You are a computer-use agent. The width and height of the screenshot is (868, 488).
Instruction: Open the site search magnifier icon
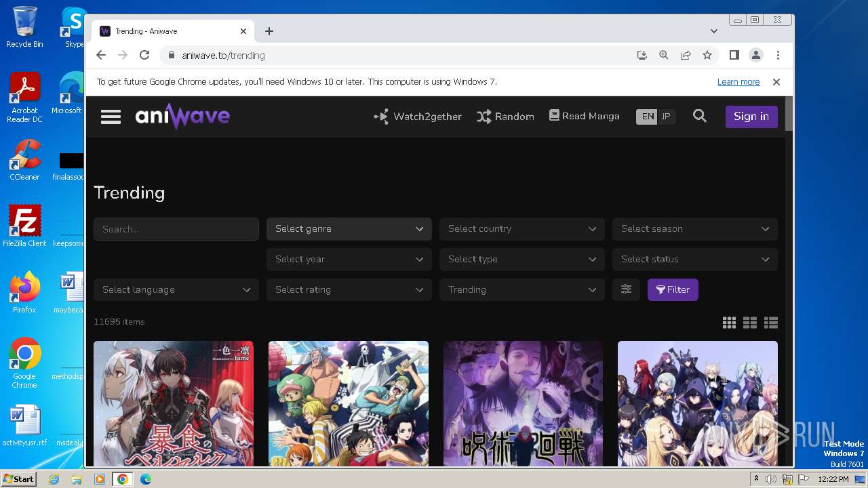[700, 117]
